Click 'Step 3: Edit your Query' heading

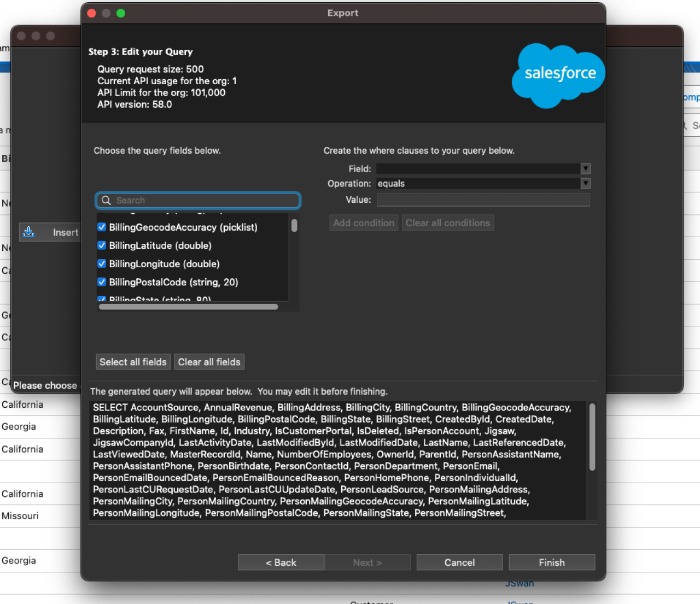pyautogui.click(x=141, y=52)
